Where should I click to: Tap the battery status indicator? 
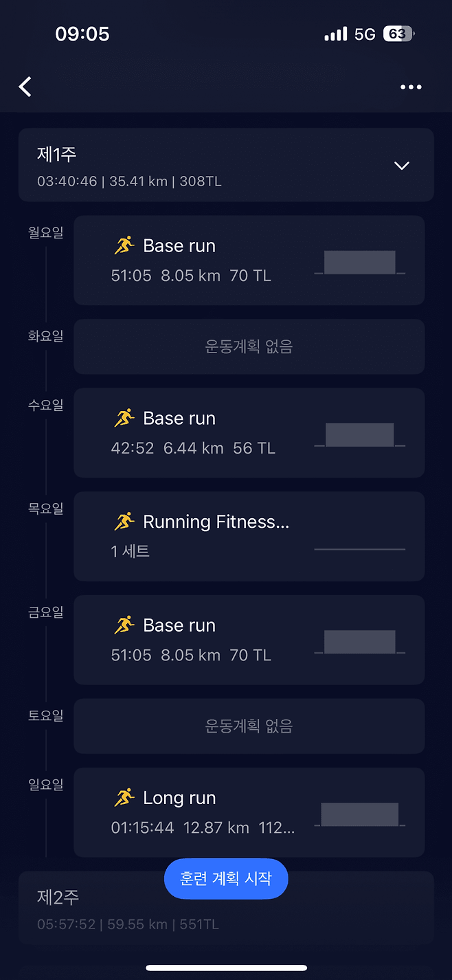tap(398, 34)
